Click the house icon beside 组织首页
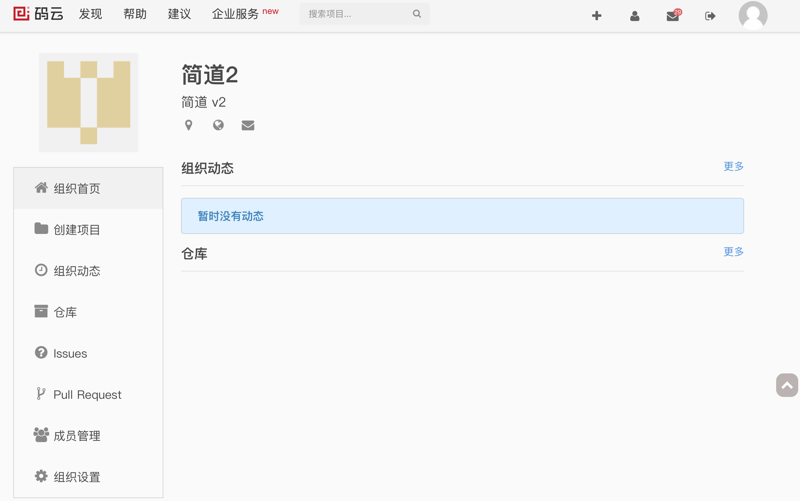The image size is (800, 501). [41, 188]
